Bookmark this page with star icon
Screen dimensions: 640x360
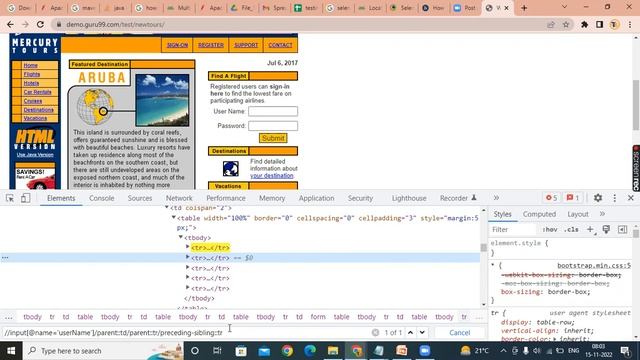point(566,24)
